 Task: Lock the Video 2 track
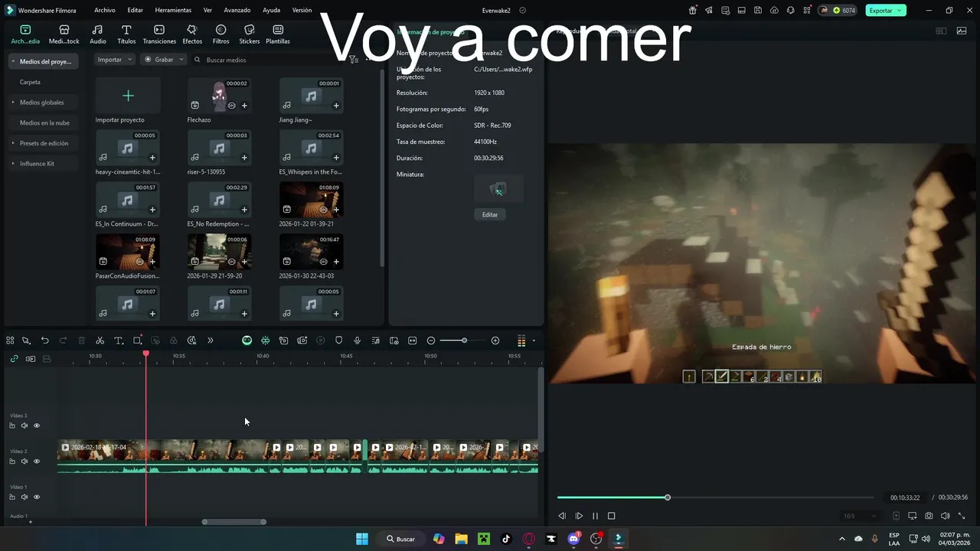click(12, 461)
